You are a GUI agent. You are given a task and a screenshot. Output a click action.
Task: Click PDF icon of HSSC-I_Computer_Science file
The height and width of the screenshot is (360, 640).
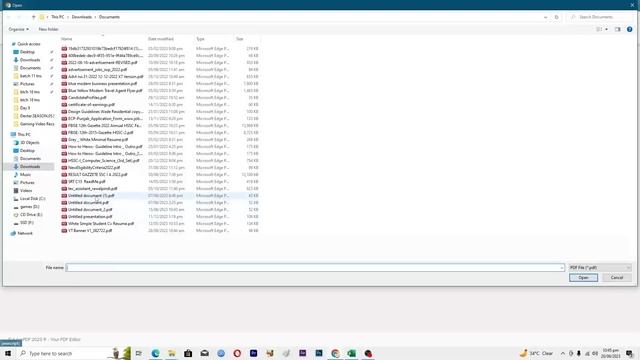(64, 160)
